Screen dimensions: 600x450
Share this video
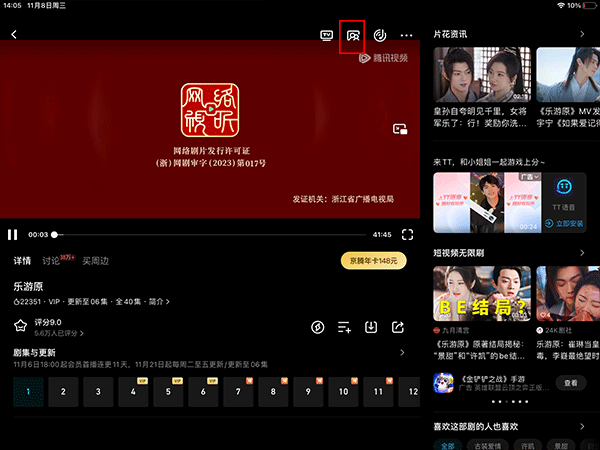398,327
